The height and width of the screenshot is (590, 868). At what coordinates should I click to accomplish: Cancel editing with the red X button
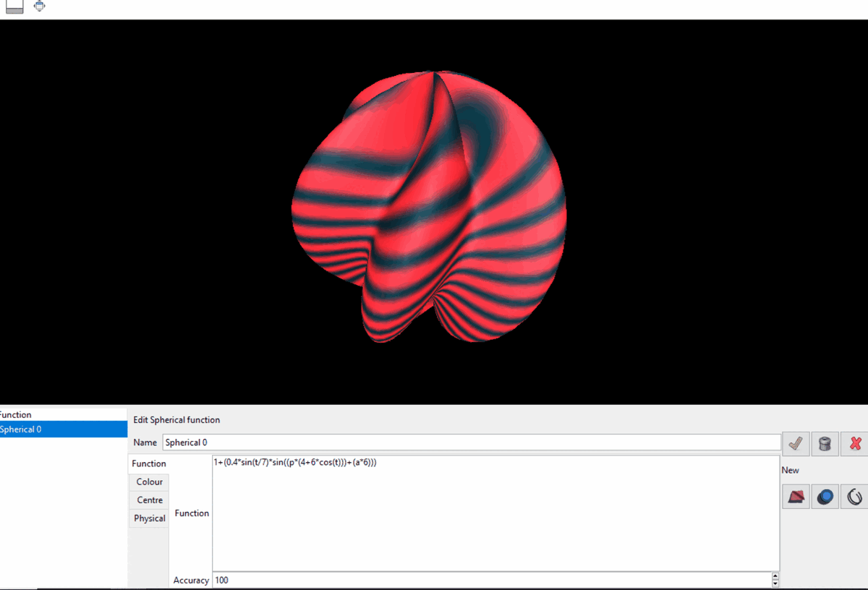pyautogui.click(x=855, y=443)
